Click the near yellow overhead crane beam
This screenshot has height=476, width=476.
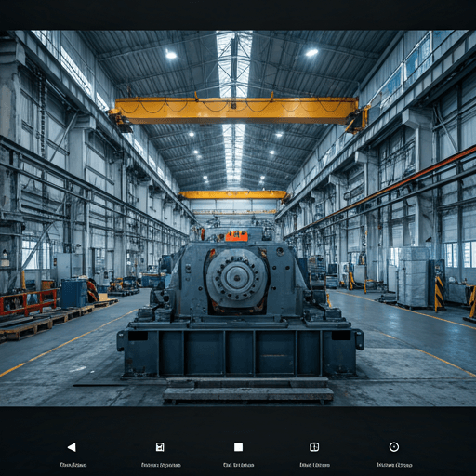click(237, 111)
